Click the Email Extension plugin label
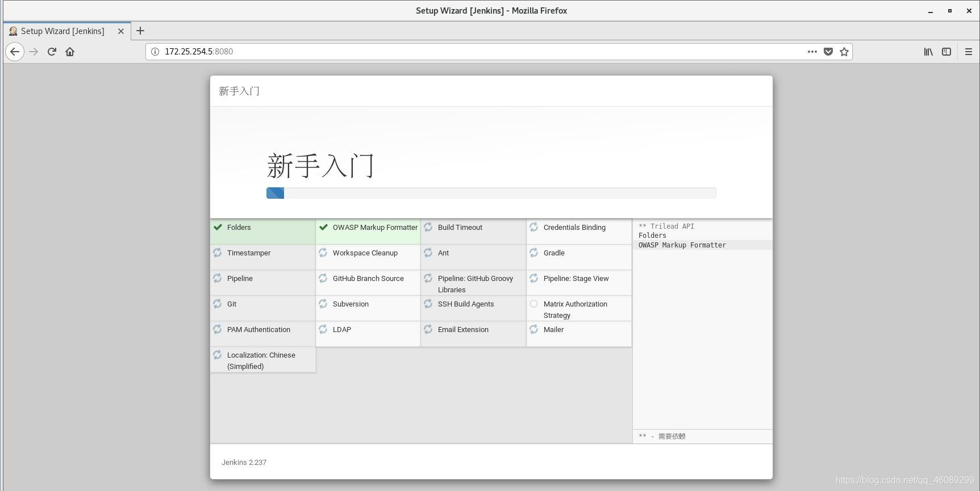 [463, 330]
